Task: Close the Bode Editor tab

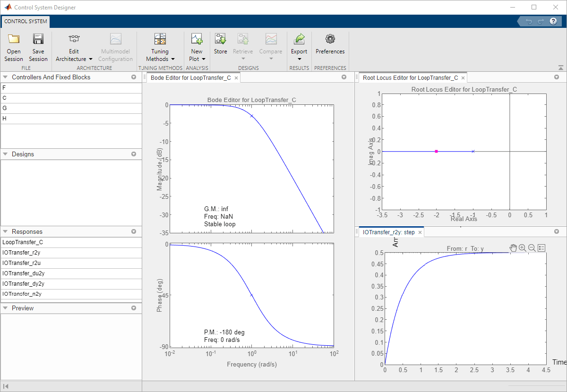Action: [x=236, y=78]
